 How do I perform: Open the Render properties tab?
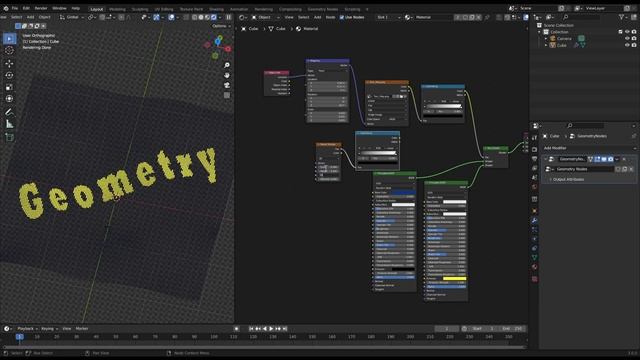click(x=535, y=149)
